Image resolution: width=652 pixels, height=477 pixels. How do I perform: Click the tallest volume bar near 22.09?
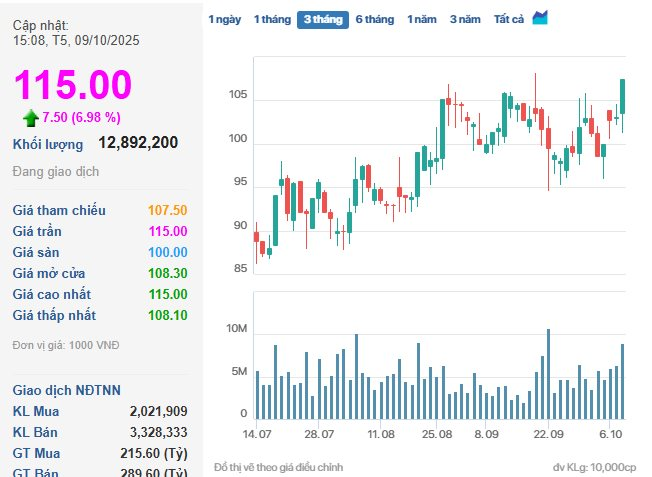coord(548,374)
